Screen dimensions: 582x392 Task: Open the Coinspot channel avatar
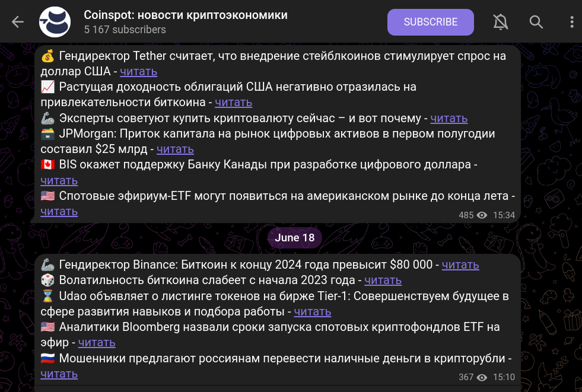[55, 22]
